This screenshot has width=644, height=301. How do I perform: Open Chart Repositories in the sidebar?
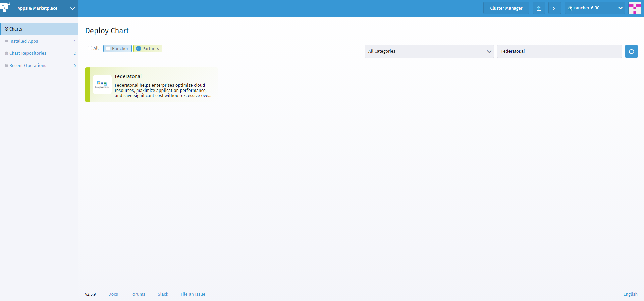pyautogui.click(x=39, y=53)
